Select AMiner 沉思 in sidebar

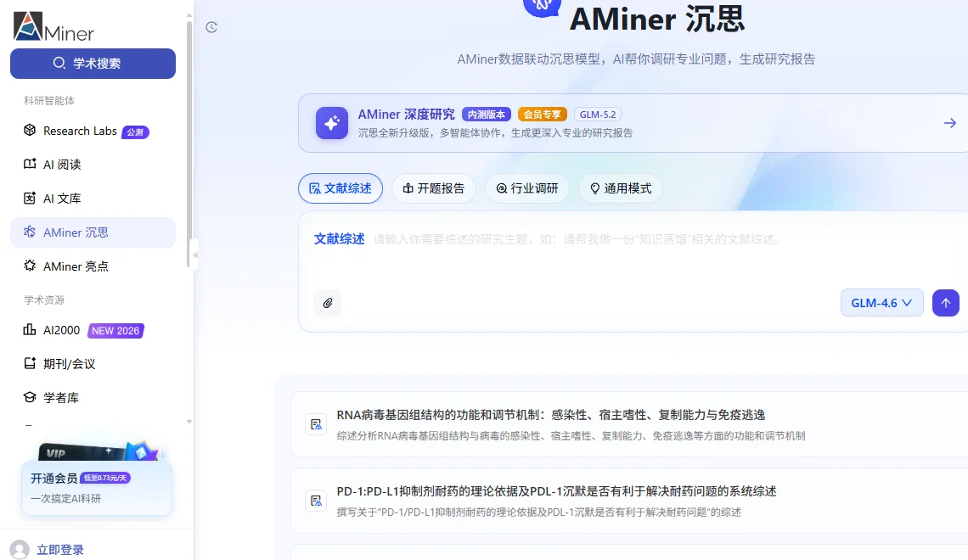click(93, 232)
